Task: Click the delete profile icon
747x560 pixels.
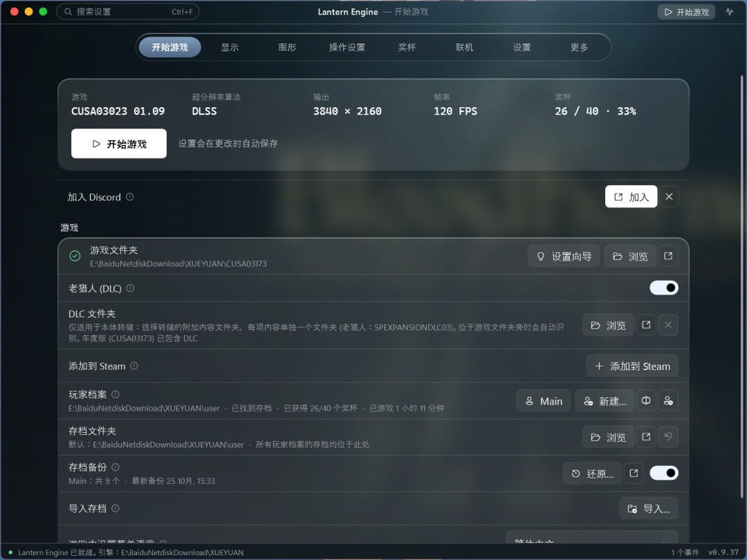Action: pyautogui.click(x=668, y=400)
